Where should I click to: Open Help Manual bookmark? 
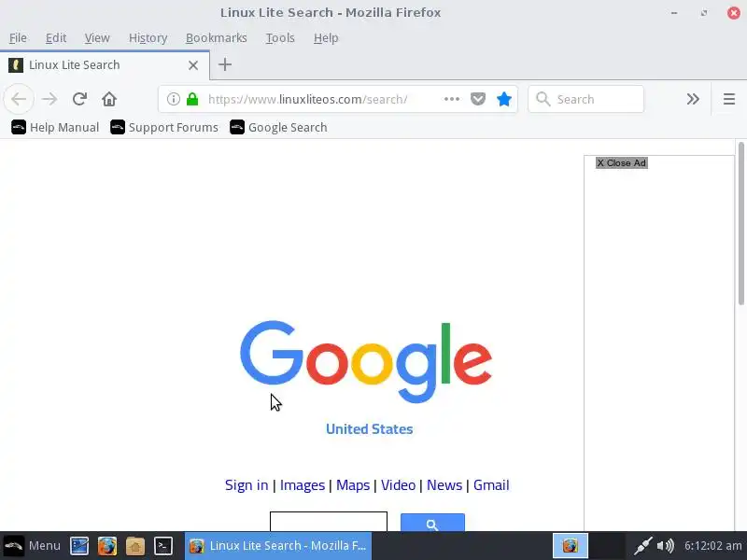(x=55, y=127)
